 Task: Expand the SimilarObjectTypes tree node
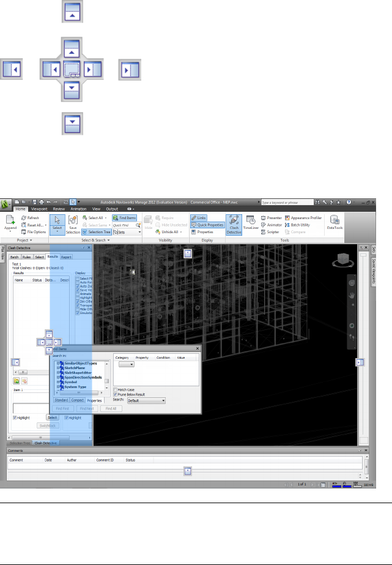[58, 363]
